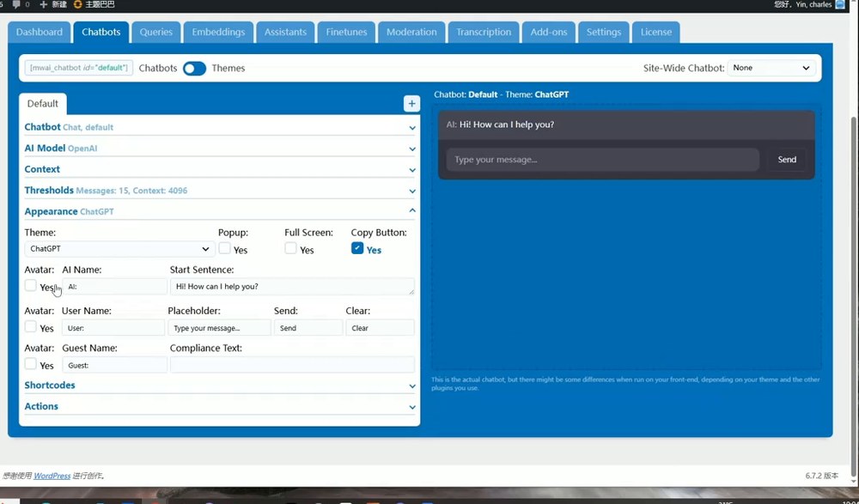Open the Settings tab
This screenshot has width=859, height=504.
604,32
